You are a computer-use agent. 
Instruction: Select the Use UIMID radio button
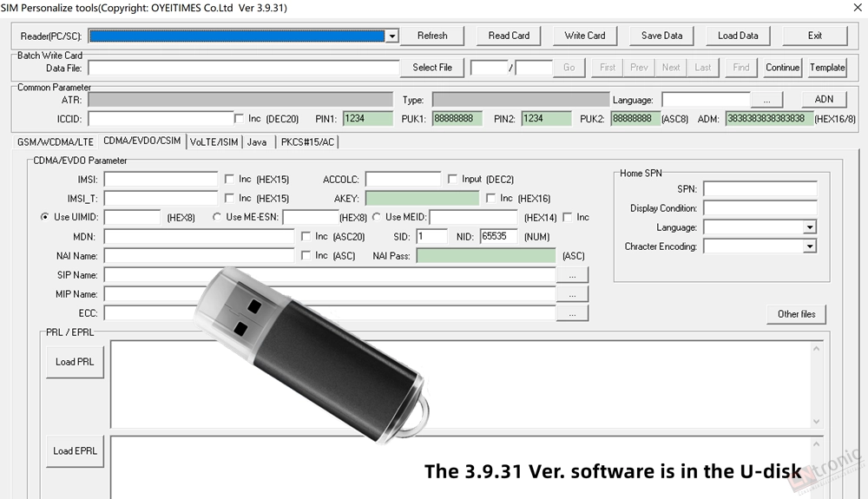tap(45, 217)
